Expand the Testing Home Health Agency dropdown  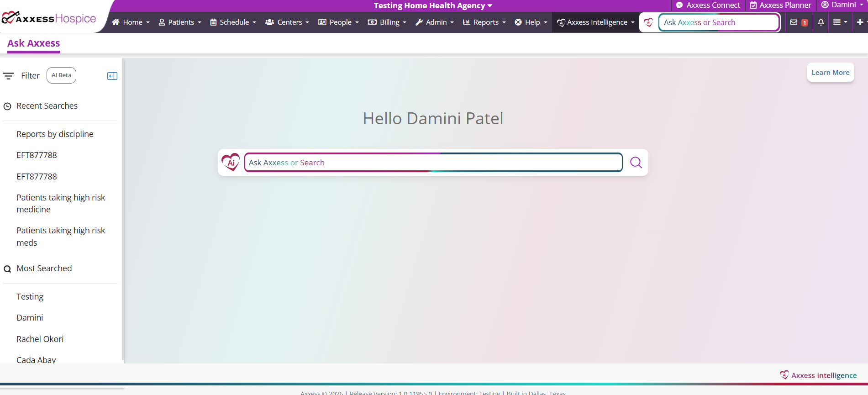click(x=432, y=5)
